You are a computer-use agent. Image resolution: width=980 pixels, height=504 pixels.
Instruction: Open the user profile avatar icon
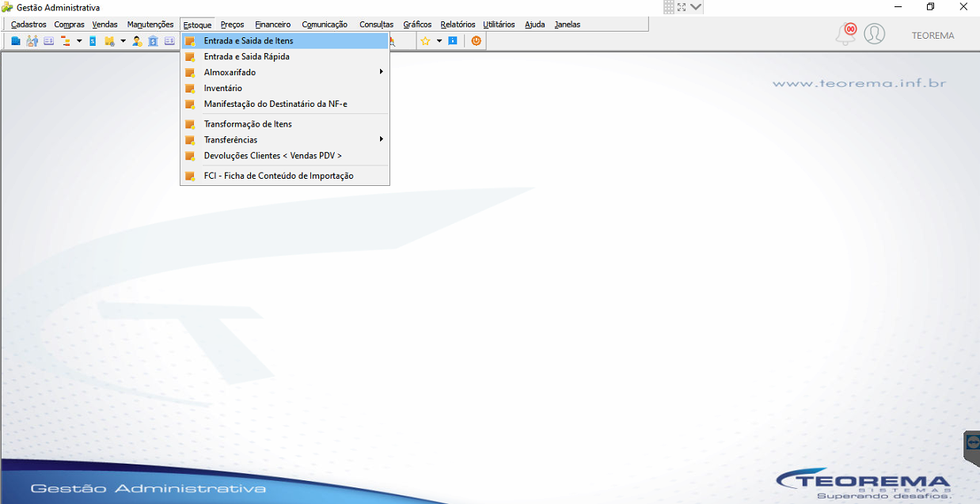tap(874, 34)
